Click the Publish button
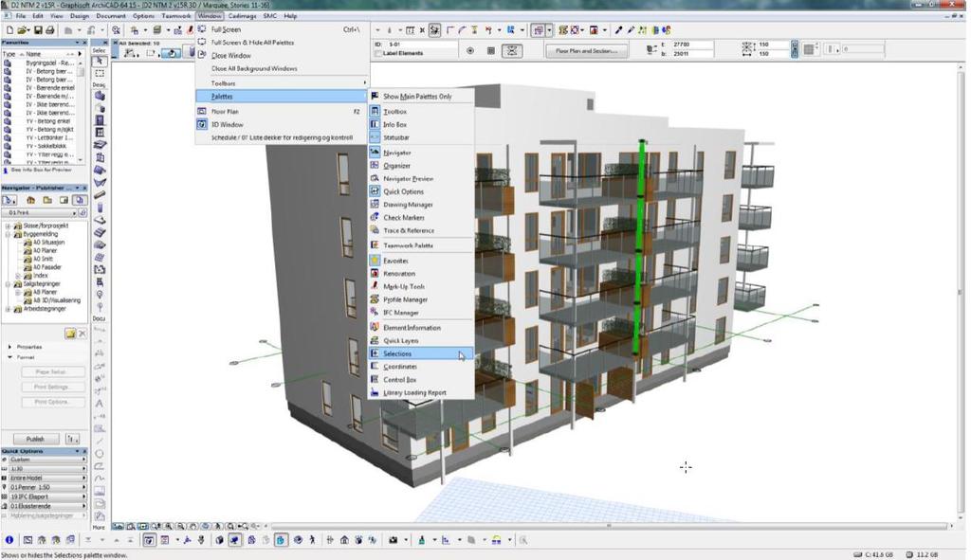 point(36,439)
